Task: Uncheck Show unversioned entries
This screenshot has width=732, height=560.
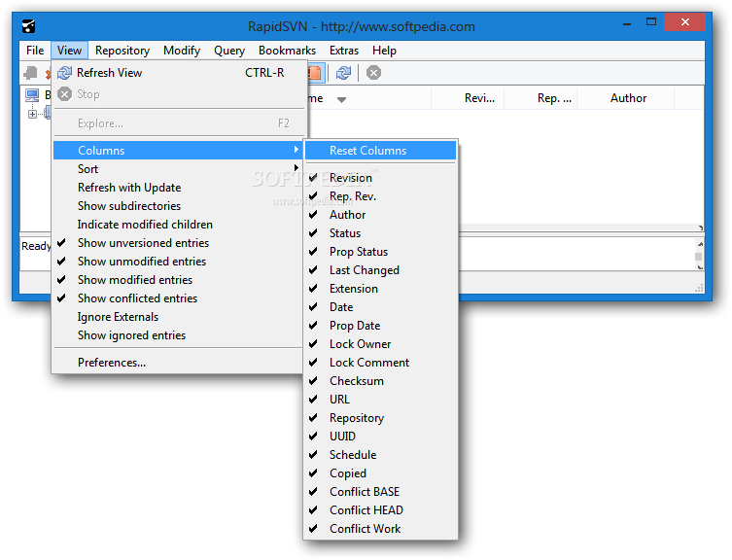Action: 179,243
